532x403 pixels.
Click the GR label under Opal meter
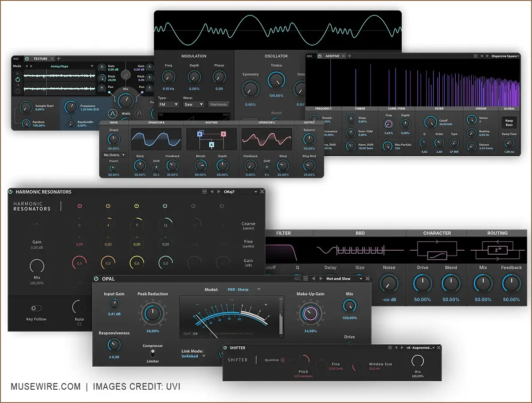[x=196, y=334]
